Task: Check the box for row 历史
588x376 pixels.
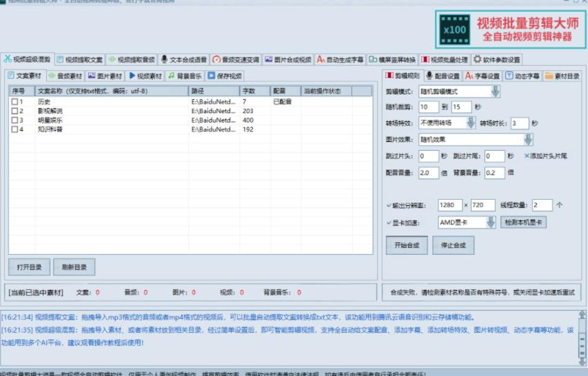Action: tap(14, 102)
